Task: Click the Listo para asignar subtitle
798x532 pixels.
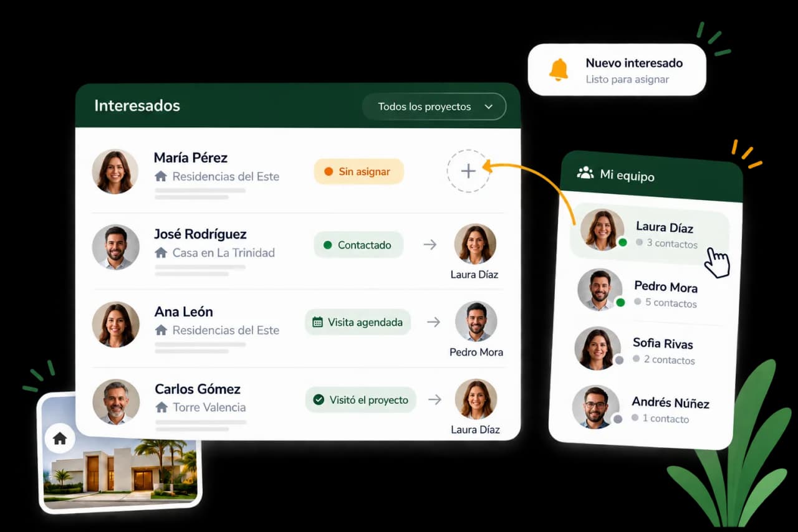Action: (627, 80)
